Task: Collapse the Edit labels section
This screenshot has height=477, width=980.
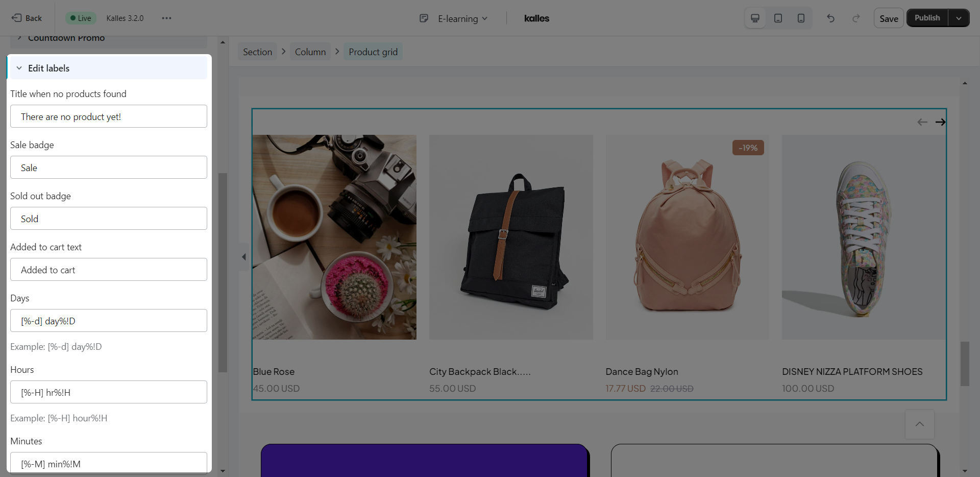Action: coord(19,68)
